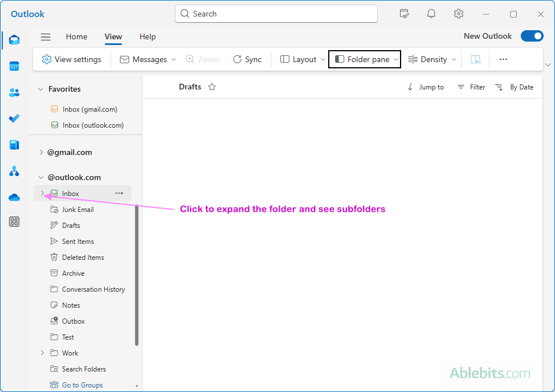The height and width of the screenshot is (392, 555).
Task: Open Inbox (outlook.com) favorite
Action: 87,125
